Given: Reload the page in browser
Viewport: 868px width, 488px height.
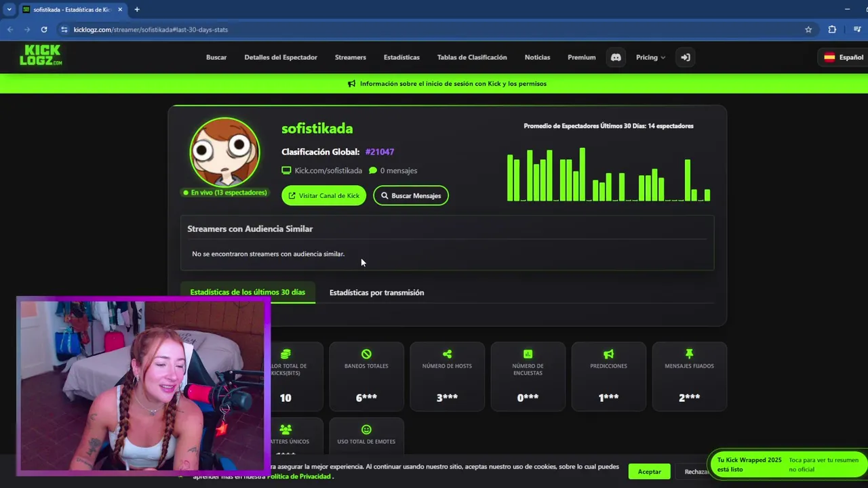Looking at the screenshot, I should [44, 30].
